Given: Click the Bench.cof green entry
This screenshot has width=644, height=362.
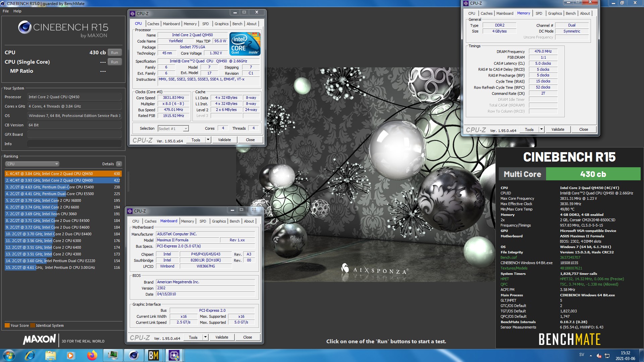Looking at the screenshot, I should (x=509, y=257).
